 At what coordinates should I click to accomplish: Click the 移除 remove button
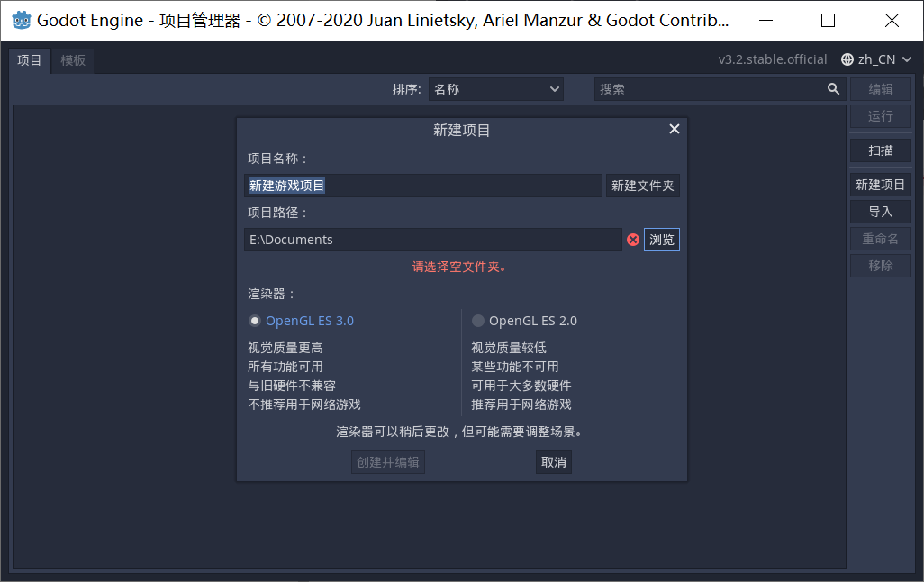coord(881,266)
